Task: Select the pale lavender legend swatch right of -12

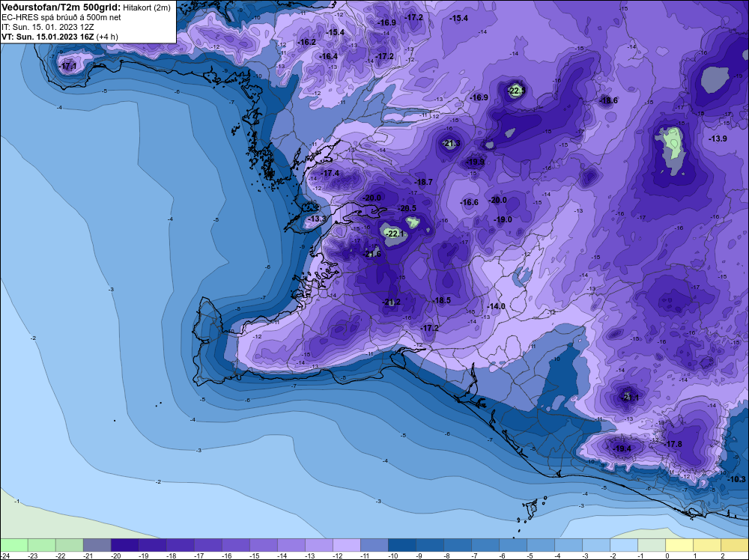Action: point(346,545)
